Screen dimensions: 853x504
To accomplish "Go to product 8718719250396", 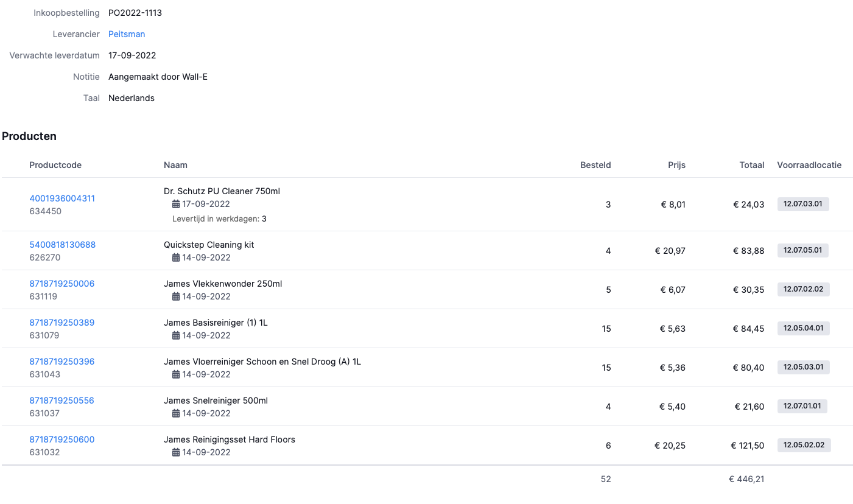I will tap(61, 362).
